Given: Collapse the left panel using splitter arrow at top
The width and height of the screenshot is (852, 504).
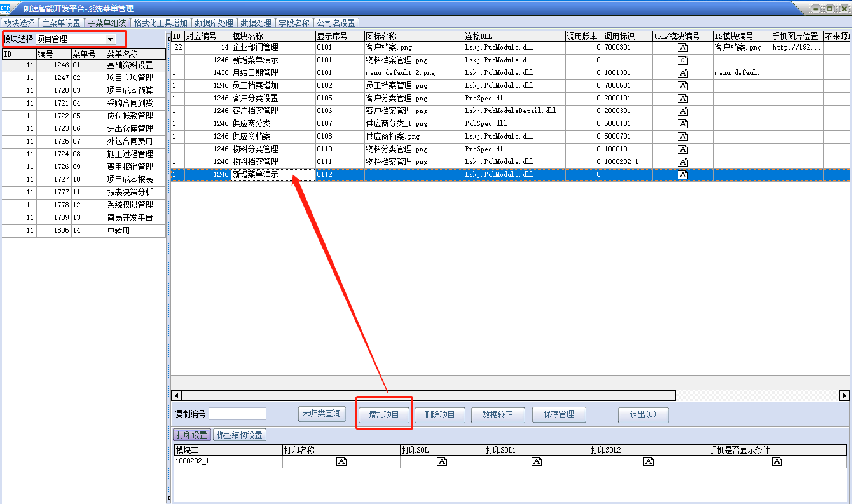Looking at the screenshot, I should coord(168,39).
